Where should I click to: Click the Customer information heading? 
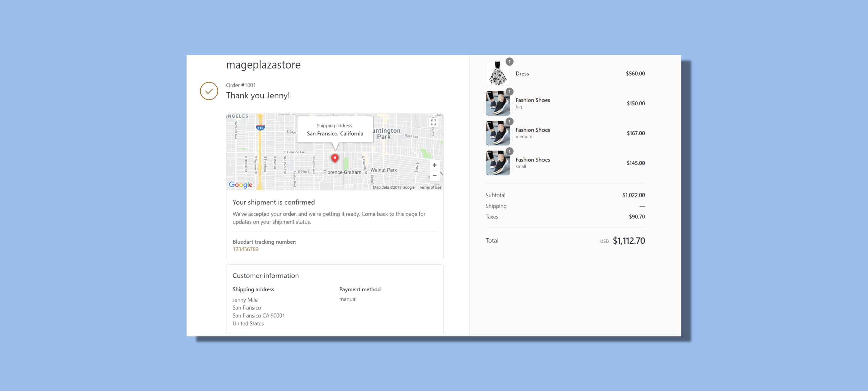coord(265,275)
